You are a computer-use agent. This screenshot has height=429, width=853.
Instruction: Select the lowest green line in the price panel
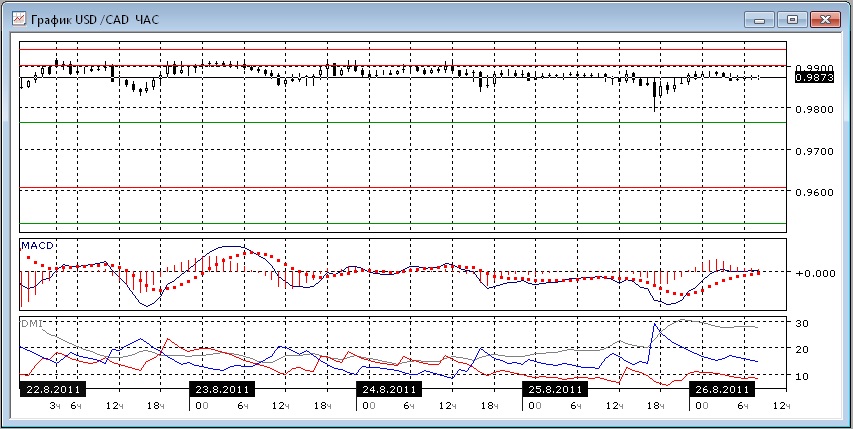pos(403,223)
